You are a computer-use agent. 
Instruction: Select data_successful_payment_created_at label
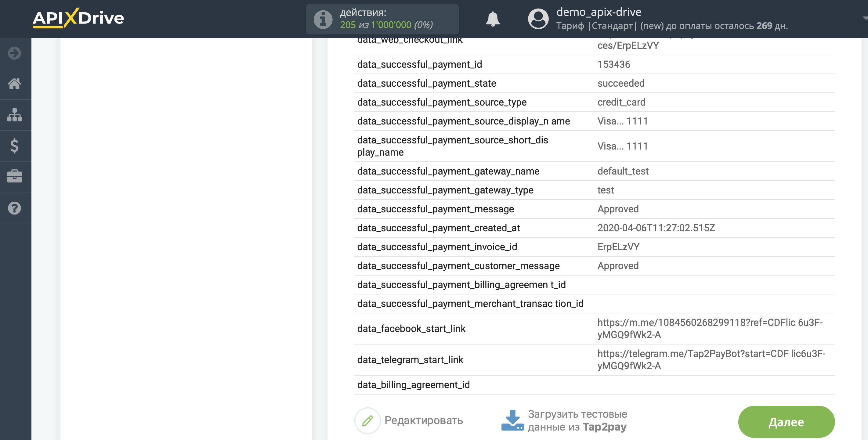tap(438, 228)
